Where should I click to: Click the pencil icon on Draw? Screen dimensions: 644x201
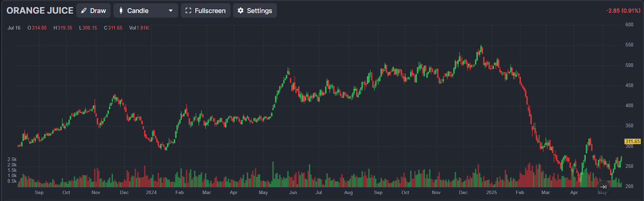(84, 11)
